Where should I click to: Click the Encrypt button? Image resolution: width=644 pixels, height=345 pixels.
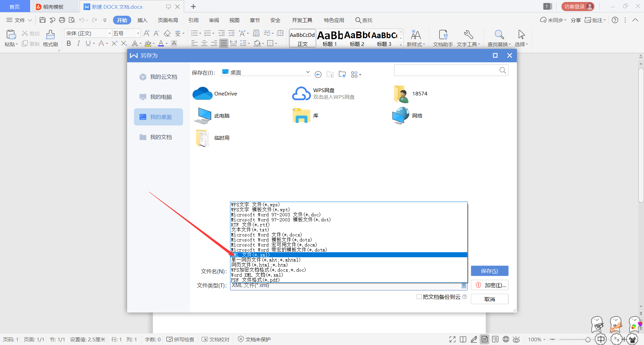tap(489, 285)
